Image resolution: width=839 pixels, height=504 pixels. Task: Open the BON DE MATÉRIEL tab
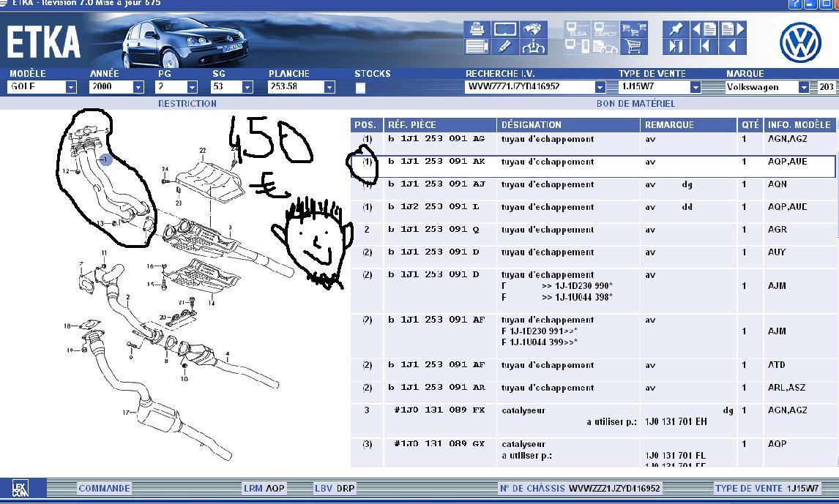(x=635, y=103)
